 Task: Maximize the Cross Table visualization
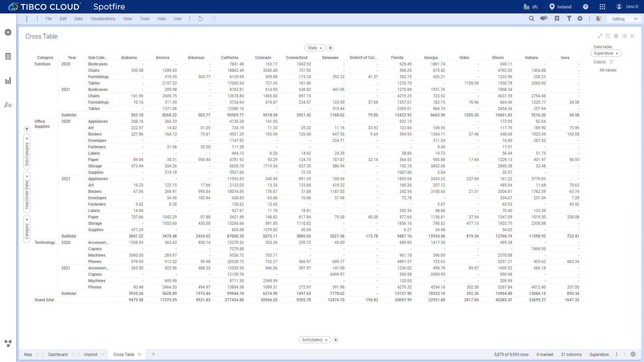click(600, 36)
